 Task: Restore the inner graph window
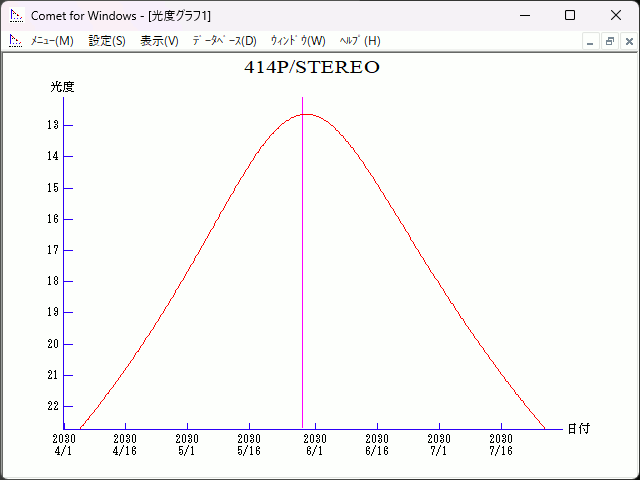click(610, 41)
